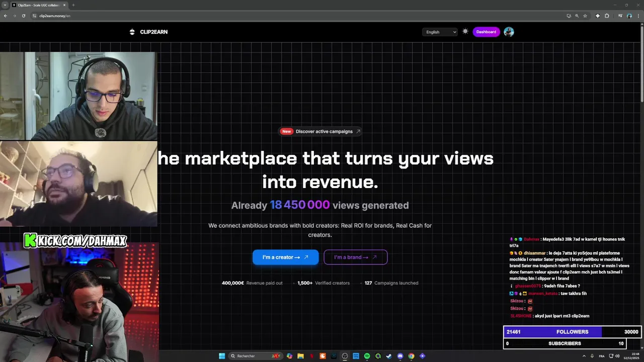Click the taskbar Rechercher search box
The image size is (644, 362).
point(256,356)
